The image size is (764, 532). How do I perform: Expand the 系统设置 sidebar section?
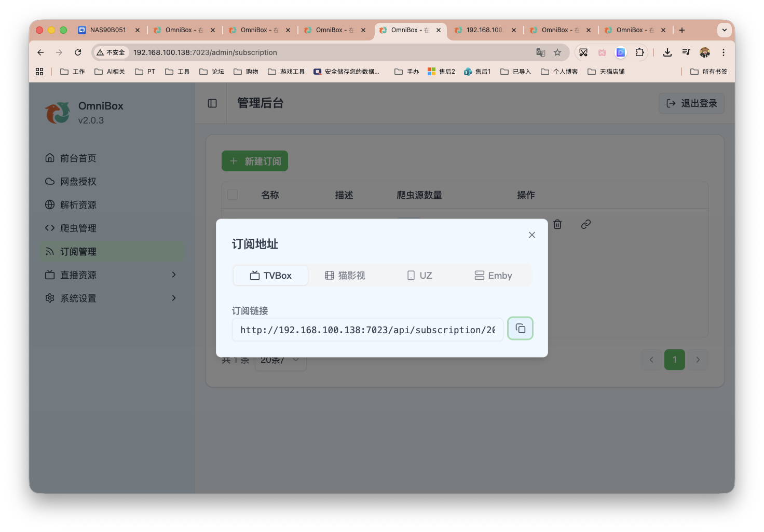point(78,298)
